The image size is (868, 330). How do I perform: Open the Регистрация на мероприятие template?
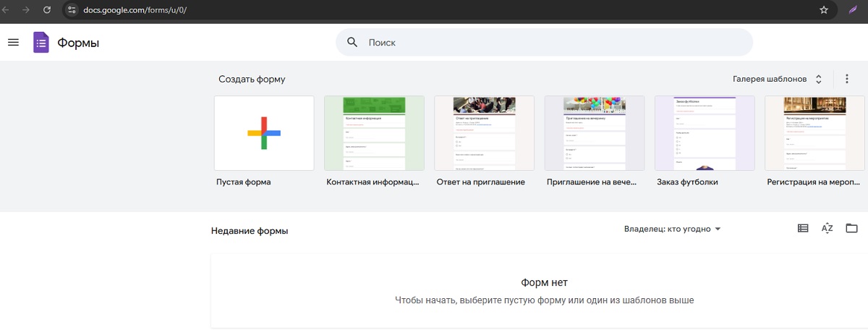pyautogui.click(x=814, y=133)
